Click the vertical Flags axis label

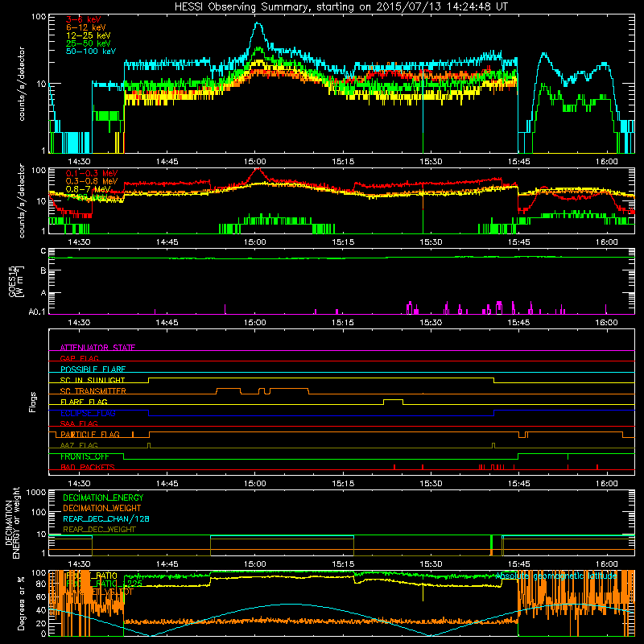tap(33, 402)
